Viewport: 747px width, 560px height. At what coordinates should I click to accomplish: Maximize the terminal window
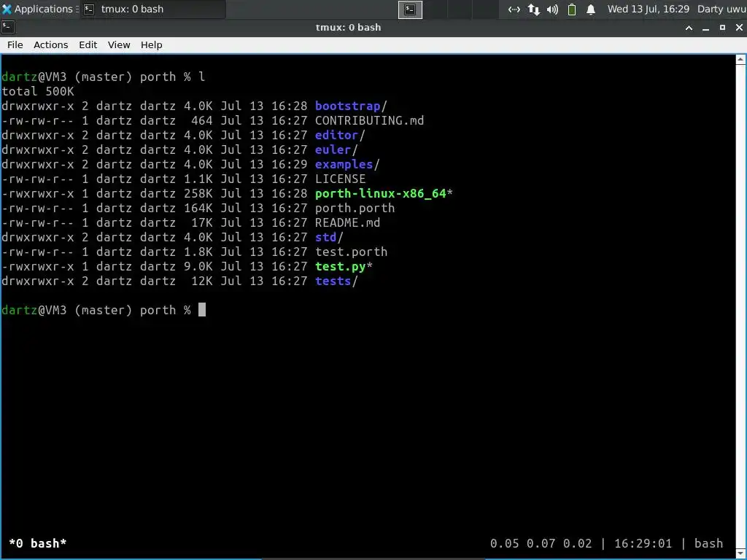click(x=722, y=28)
